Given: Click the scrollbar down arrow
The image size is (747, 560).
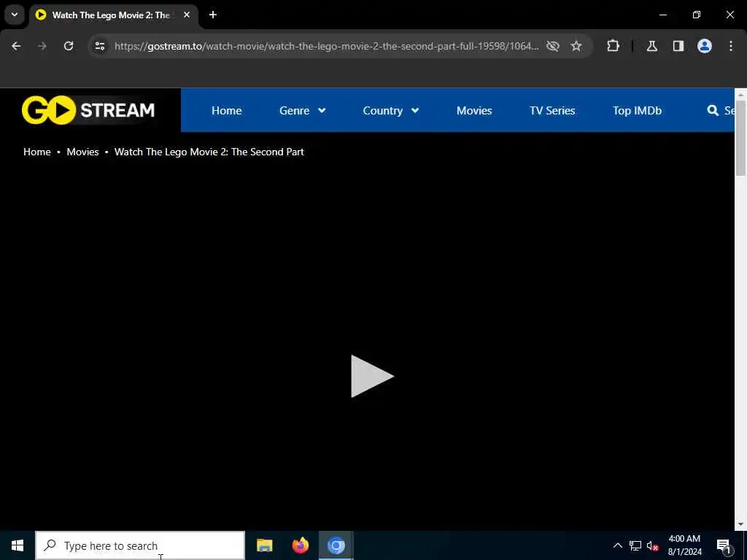Looking at the screenshot, I should [x=740, y=524].
